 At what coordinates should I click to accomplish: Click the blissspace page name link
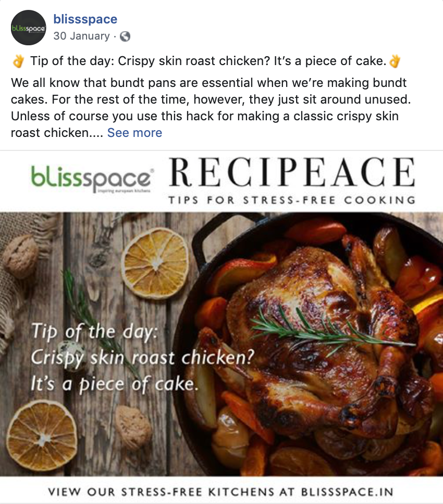(x=85, y=19)
